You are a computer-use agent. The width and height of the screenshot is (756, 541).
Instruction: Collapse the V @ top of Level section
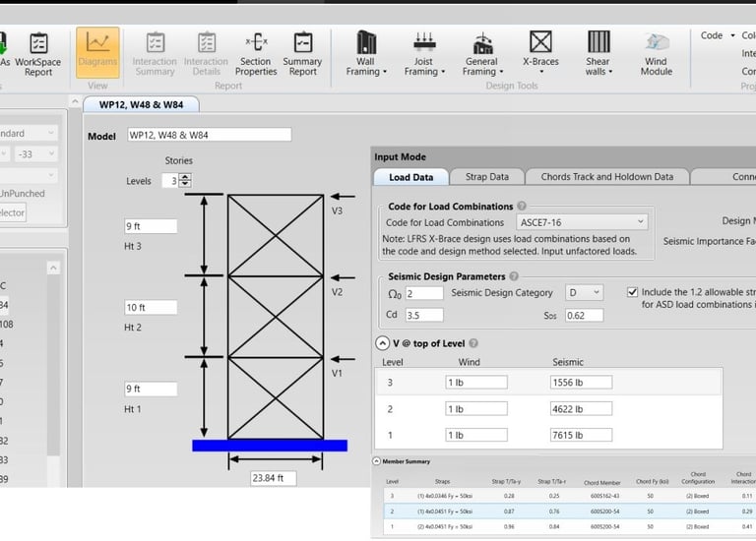click(383, 343)
